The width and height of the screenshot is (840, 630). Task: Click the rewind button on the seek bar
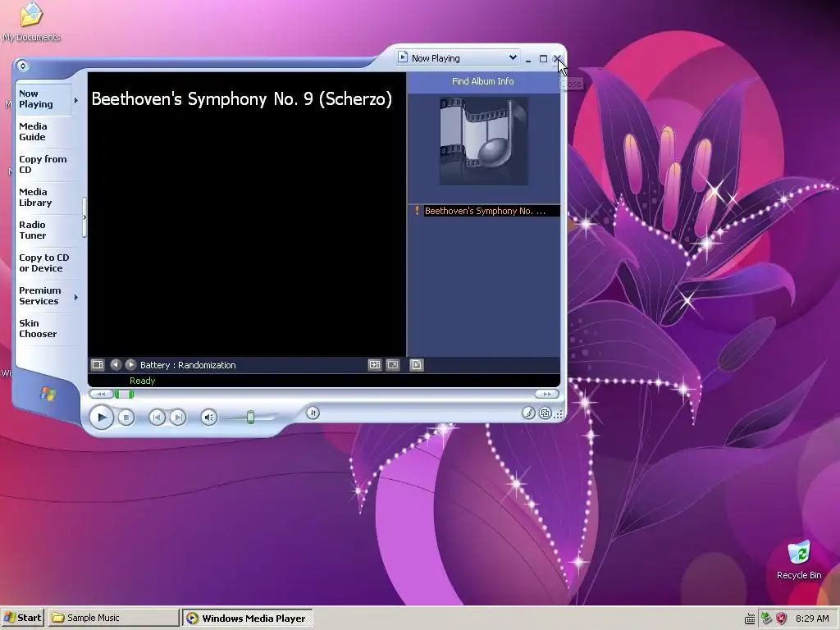[x=101, y=395]
